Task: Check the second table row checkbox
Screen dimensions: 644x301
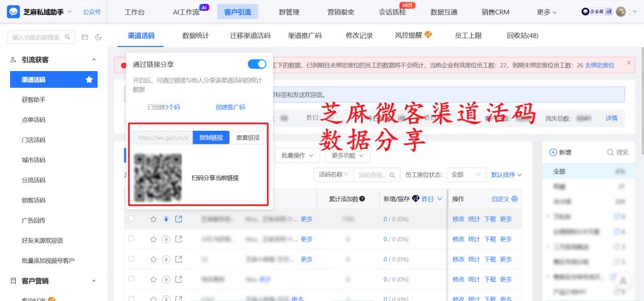Action: pos(131,238)
